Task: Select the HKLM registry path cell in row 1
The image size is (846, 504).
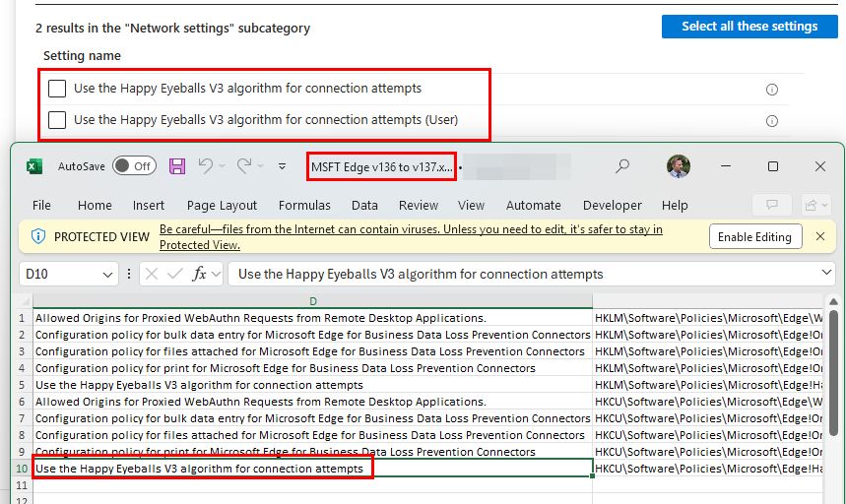Action: pyautogui.click(x=708, y=318)
